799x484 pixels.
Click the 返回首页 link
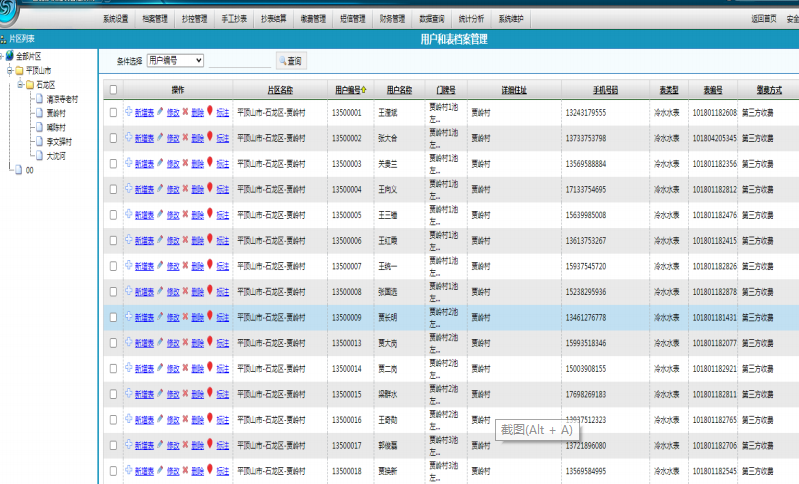pyautogui.click(x=763, y=18)
